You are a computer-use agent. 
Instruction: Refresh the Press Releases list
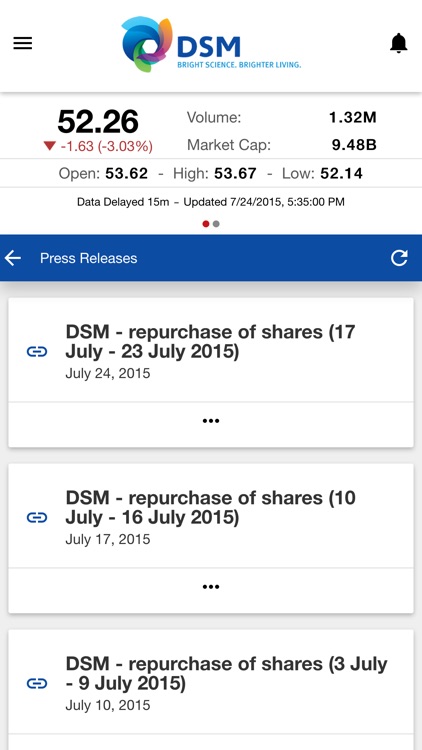click(x=399, y=258)
